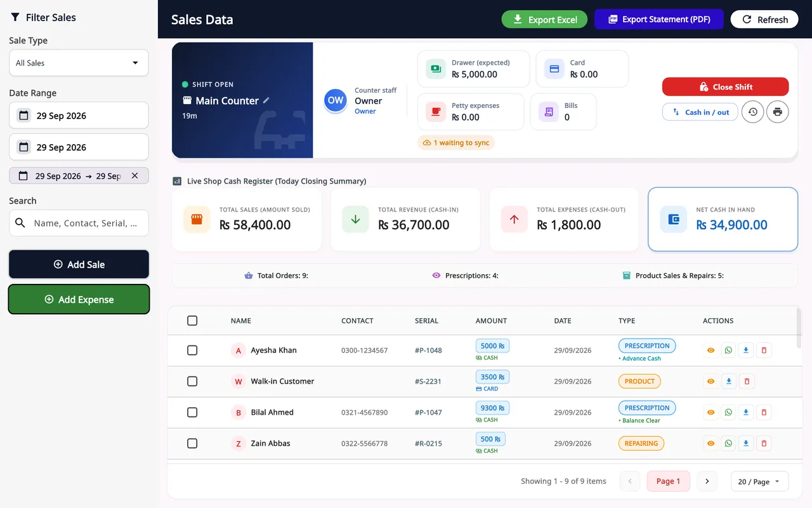Download Walk-in Customer's sale receipt
Screen dimensions: 812x508
729,381
